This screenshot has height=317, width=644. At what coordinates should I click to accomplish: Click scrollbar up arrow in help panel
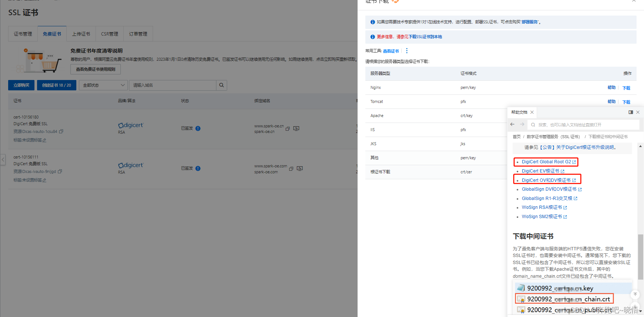pyautogui.click(x=641, y=146)
